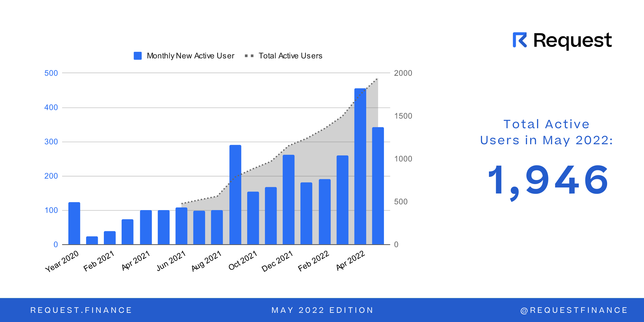
Task: Click the 500 left axis value
Action: [51, 73]
